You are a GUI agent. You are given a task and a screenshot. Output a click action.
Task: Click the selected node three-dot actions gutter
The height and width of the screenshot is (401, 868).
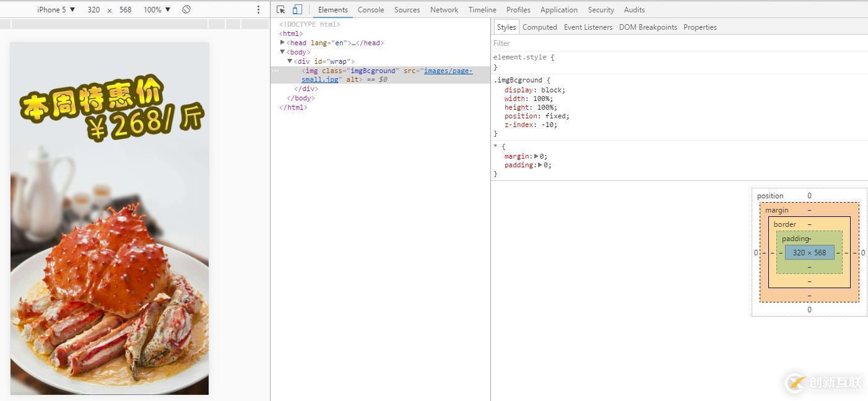[x=275, y=71]
